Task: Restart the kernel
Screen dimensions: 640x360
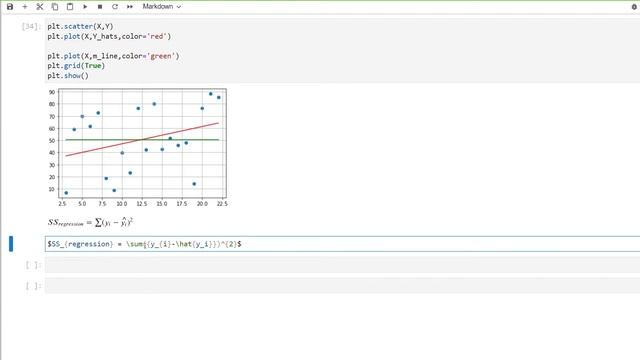Action: click(115, 7)
